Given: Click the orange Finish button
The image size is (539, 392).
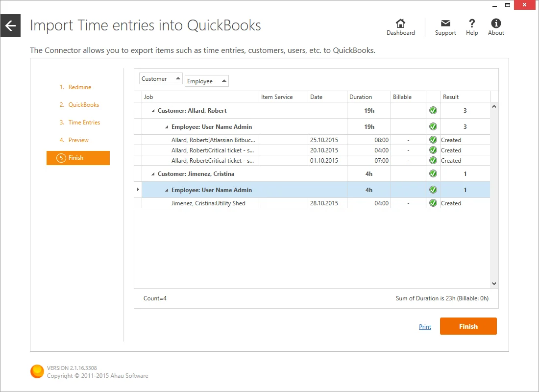Looking at the screenshot, I should click(468, 326).
